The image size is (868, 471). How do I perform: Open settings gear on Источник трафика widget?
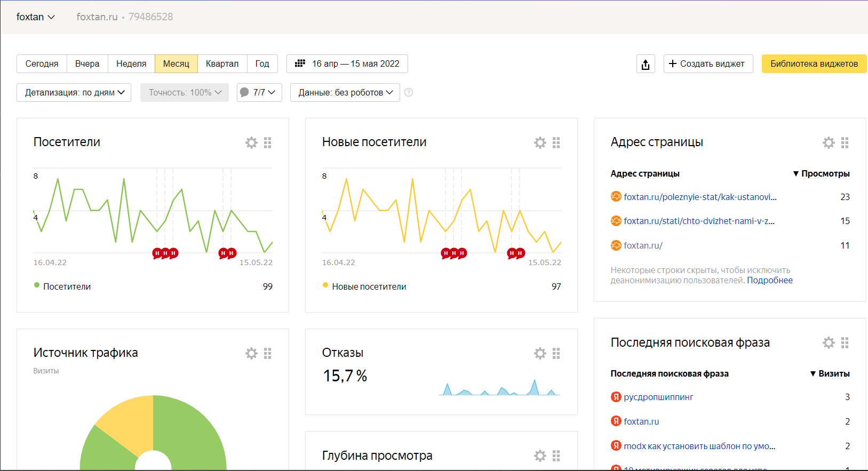click(x=251, y=353)
